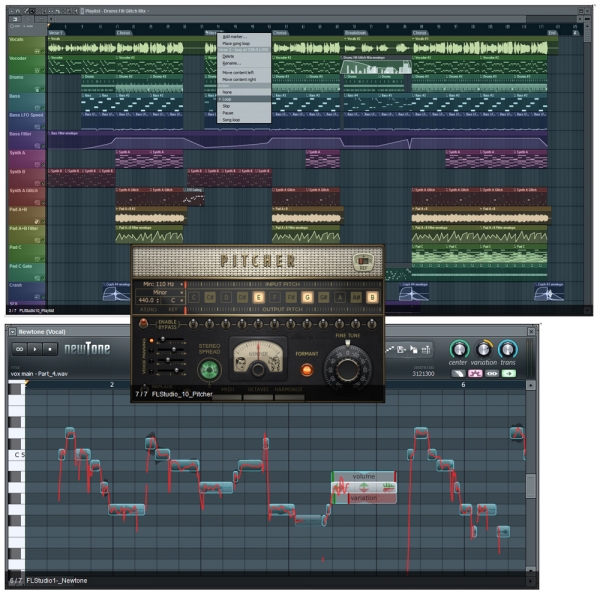Toggle the Formant button in Pitcher
Viewport: 600px width, 600px height.
click(308, 370)
